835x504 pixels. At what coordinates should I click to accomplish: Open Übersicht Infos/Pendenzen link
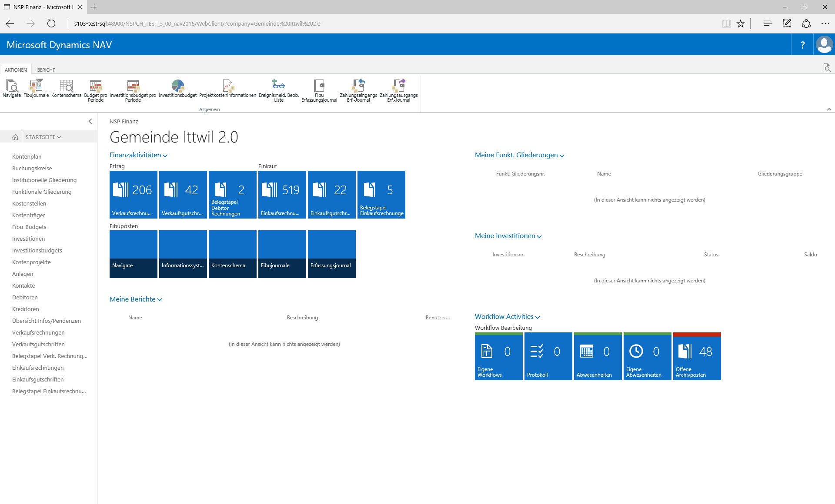[x=47, y=321]
